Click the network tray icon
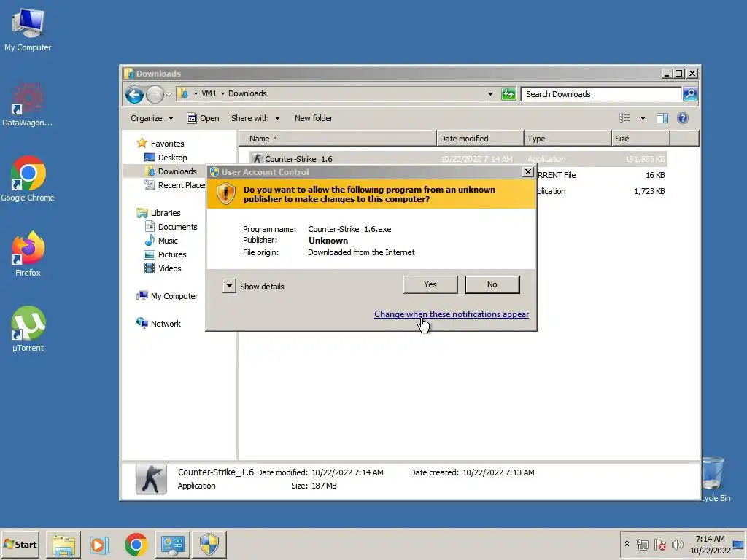 click(642, 544)
